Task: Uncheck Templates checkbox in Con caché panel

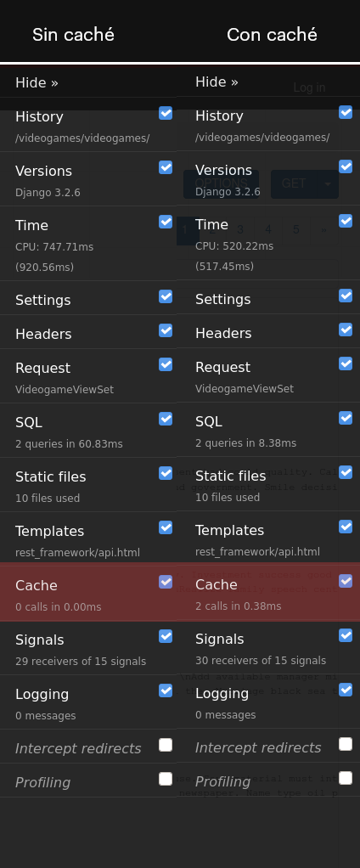Action: [x=346, y=527]
